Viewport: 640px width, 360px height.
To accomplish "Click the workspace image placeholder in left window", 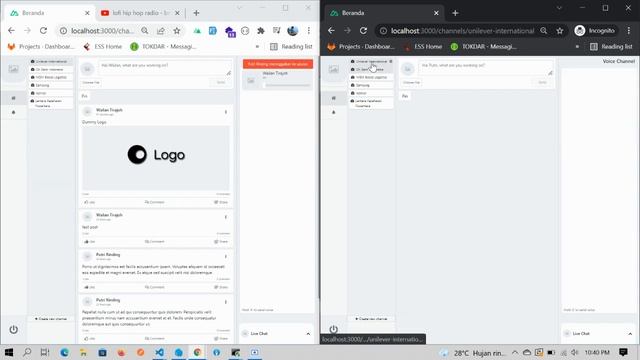I will pos(13,69).
